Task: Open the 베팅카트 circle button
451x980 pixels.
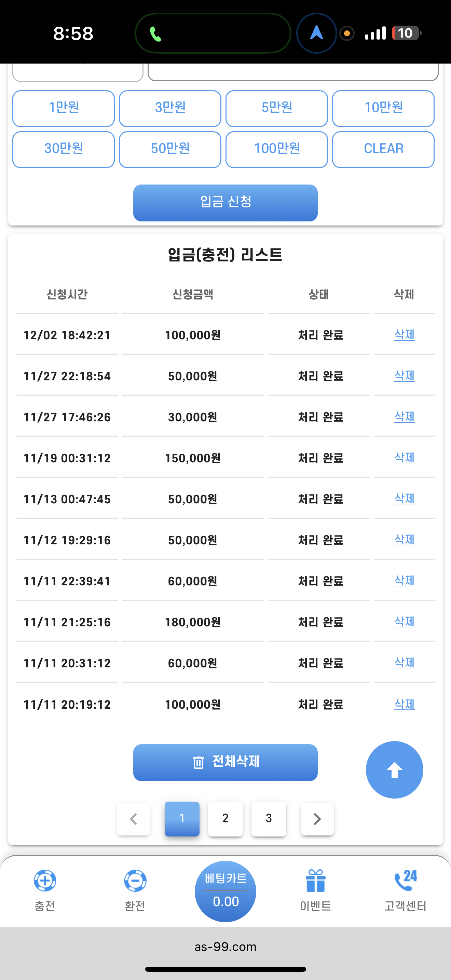Action: tap(225, 891)
